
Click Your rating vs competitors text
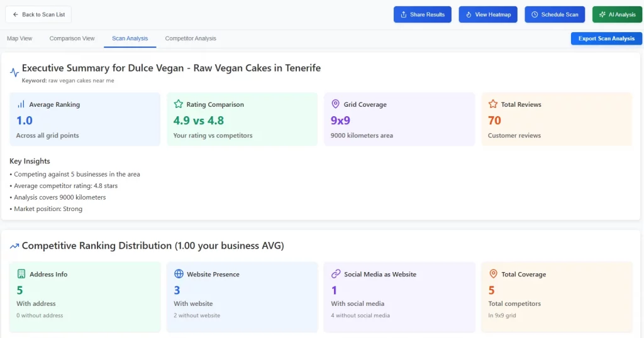pyautogui.click(x=213, y=135)
